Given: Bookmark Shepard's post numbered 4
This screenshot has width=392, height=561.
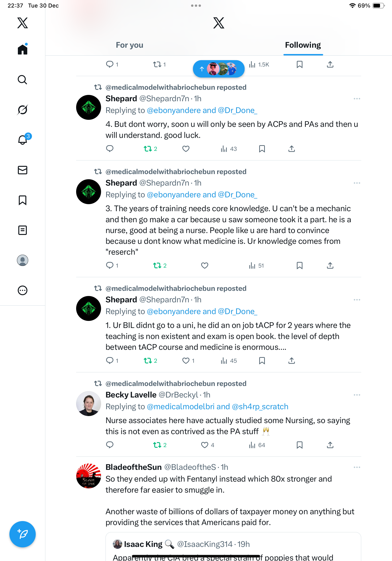Looking at the screenshot, I should coord(262,149).
